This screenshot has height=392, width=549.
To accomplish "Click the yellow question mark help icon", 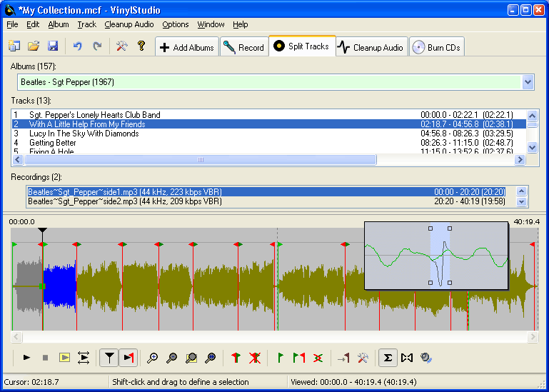I will (x=141, y=46).
